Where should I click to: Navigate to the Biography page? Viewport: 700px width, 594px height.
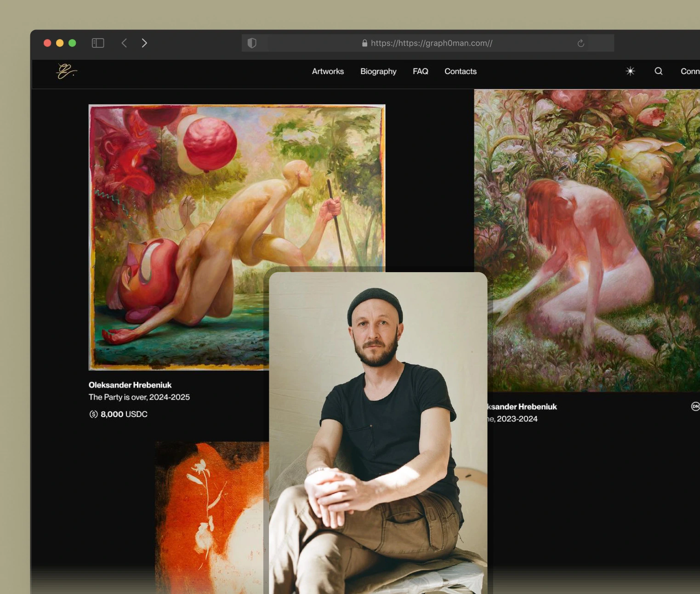click(x=378, y=71)
